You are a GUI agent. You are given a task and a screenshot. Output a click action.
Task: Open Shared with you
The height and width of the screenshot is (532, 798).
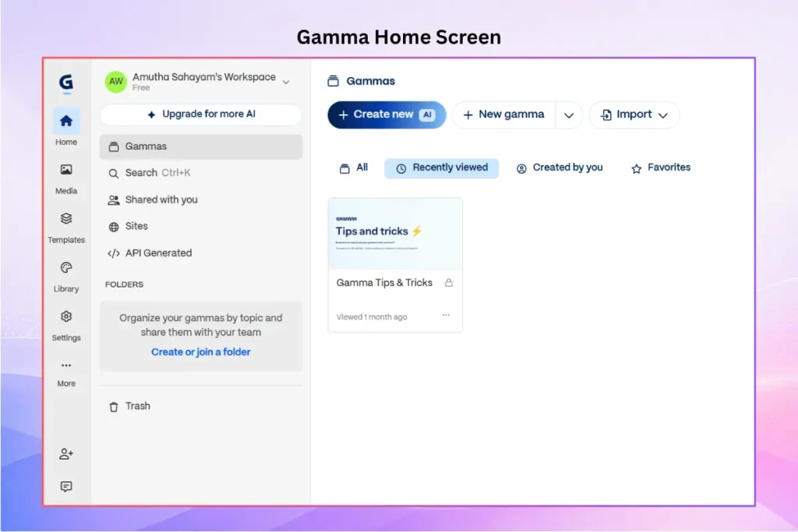(201, 200)
